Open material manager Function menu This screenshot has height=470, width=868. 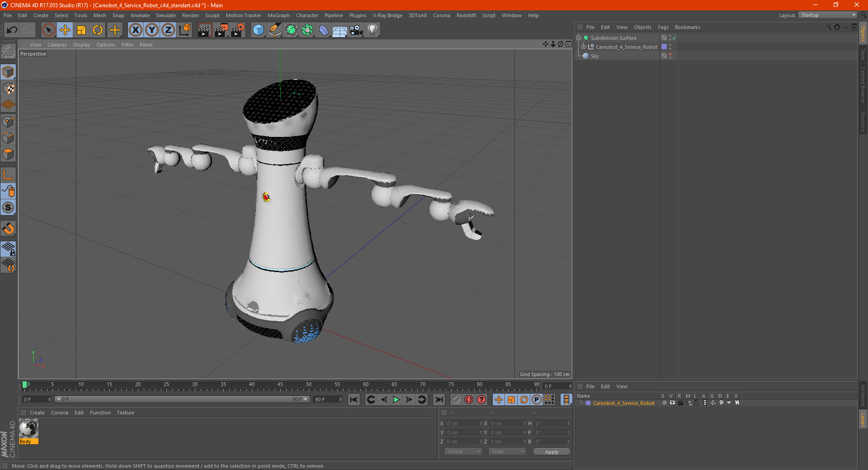coord(100,413)
